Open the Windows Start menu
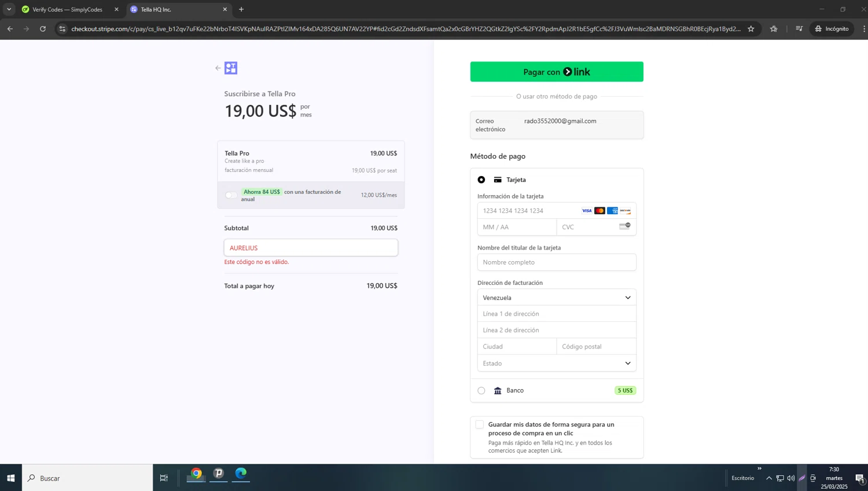Screen dimensions: 868x491 (10, 478)
